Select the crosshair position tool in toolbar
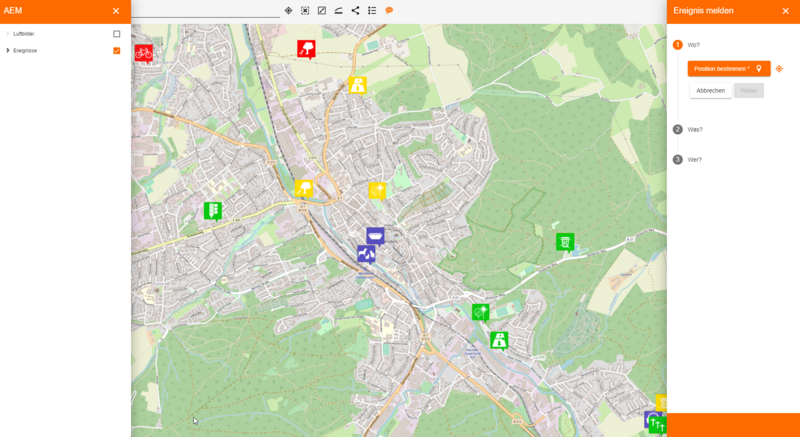This screenshot has width=800, height=437. 288,10
